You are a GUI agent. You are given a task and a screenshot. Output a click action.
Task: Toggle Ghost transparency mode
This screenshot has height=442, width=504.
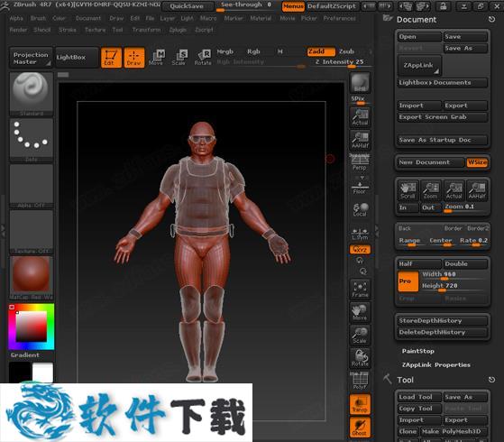click(x=360, y=428)
